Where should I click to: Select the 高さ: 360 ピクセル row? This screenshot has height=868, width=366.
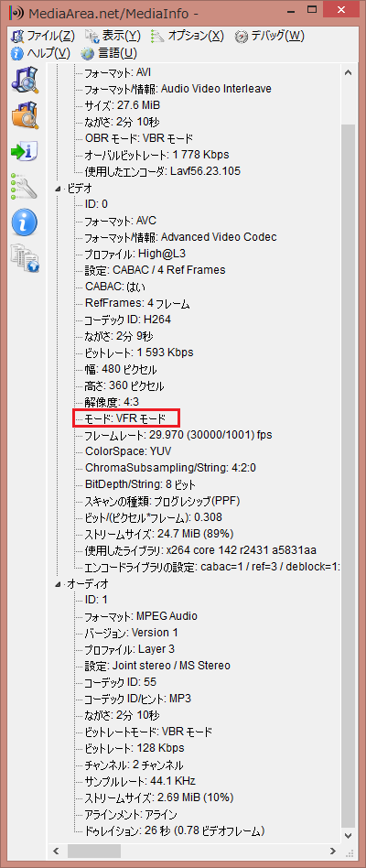(x=124, y=385)
